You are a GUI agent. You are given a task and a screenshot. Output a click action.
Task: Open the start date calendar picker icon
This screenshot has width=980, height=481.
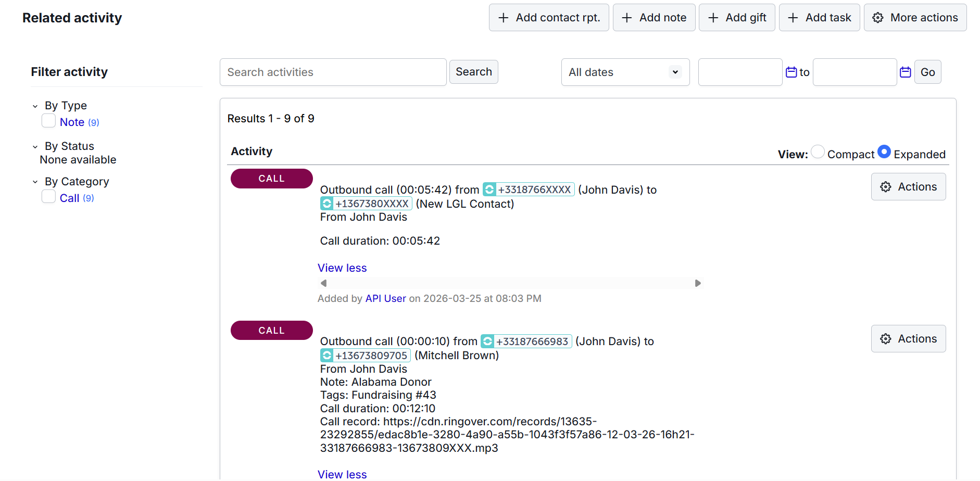coord(791,72)
